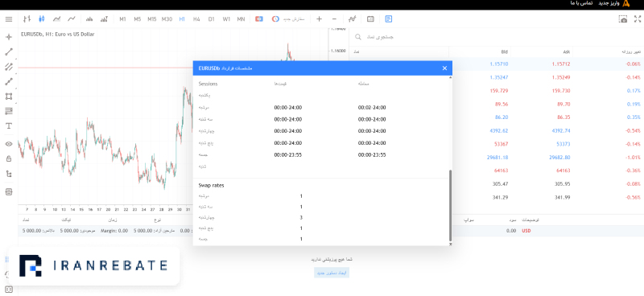Click the 00:02-24:00 trade session value
Image resolution: width=644 pixels, height=296 pixels.
pyautogui.click(x=372, y=108)
